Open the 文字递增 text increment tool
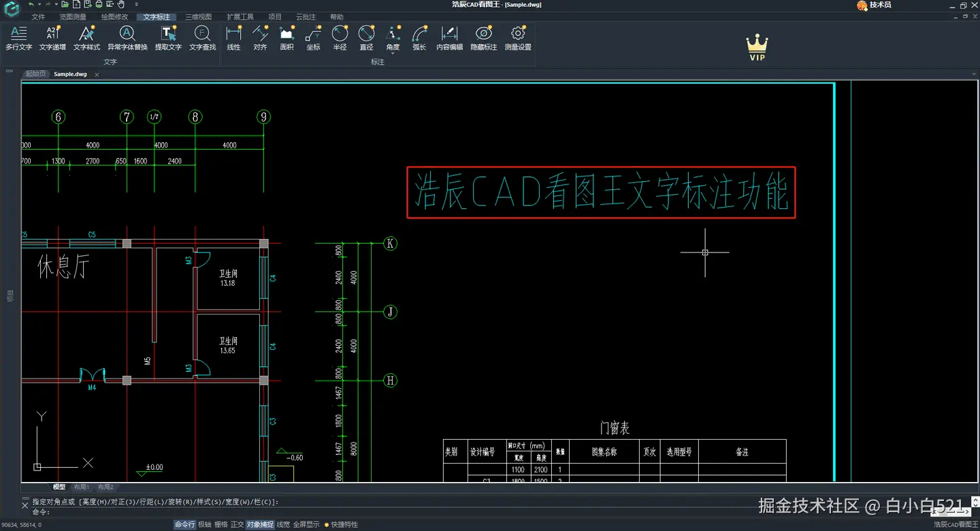Viewport: 980px width, 531px height. (52, 38)
